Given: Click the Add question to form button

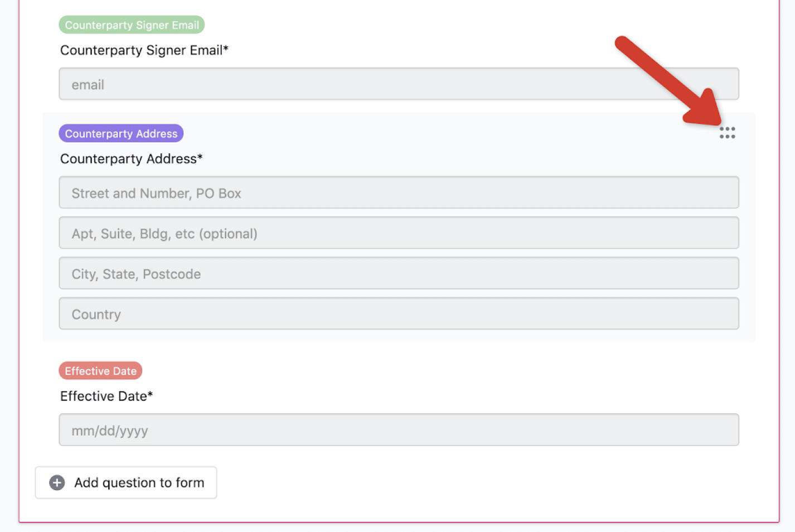Looking at the screenshot, I should (x=126, y=482).
